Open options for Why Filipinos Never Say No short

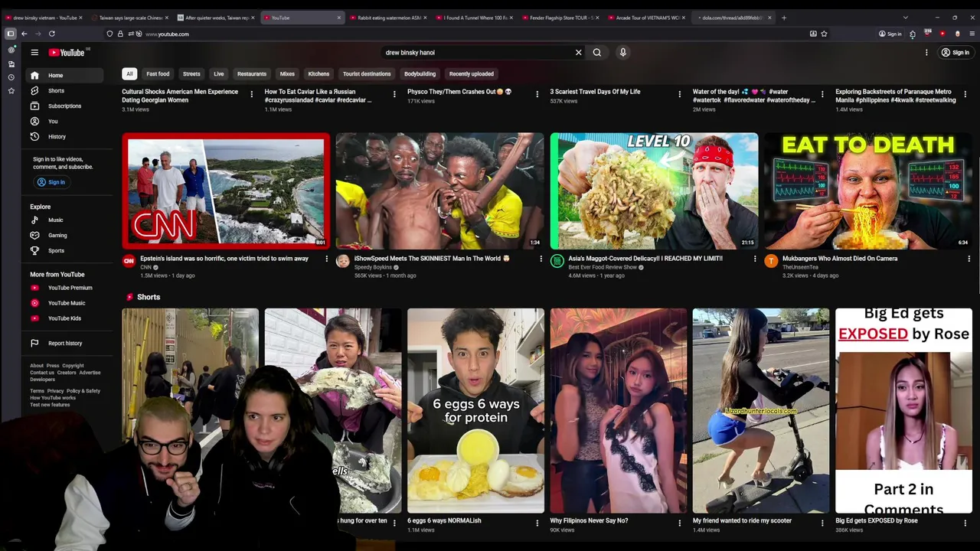pos(679,523)
